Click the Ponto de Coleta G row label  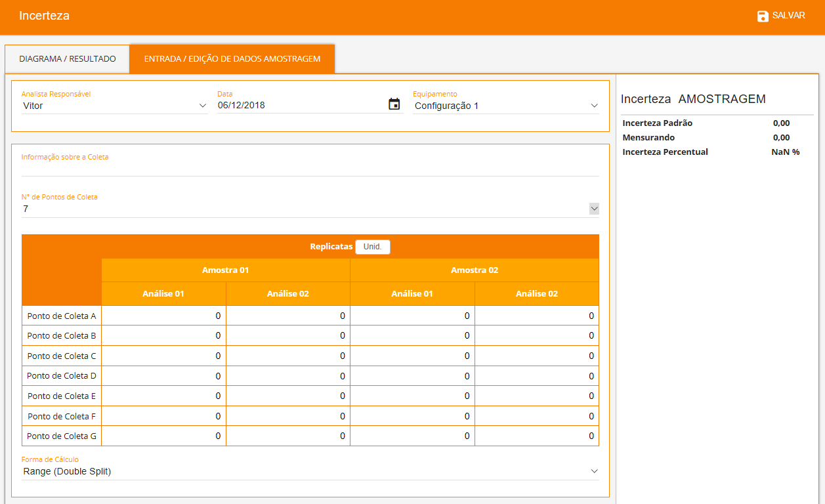[62, 436]
